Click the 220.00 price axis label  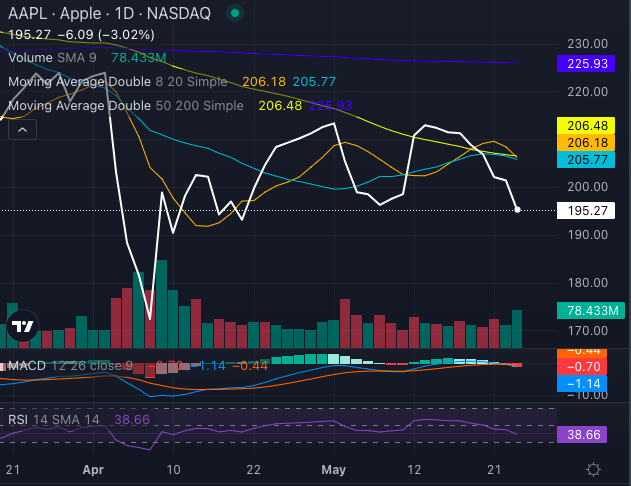[x=588, y=92]
